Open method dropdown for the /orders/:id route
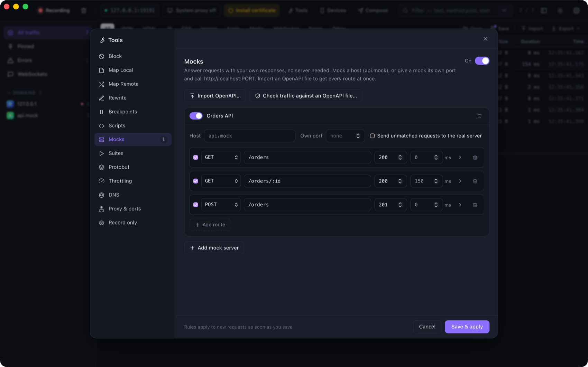 221,181
